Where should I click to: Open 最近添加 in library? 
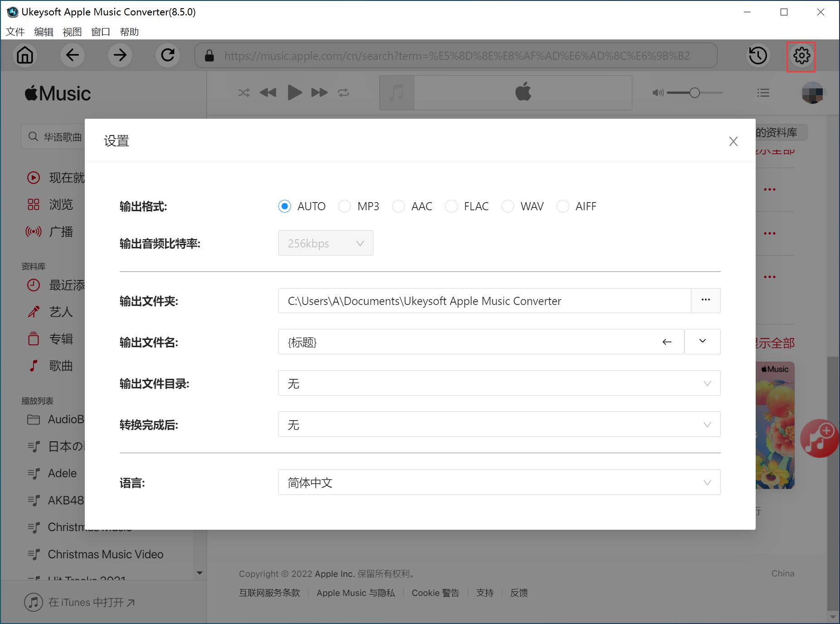point(56,285)
